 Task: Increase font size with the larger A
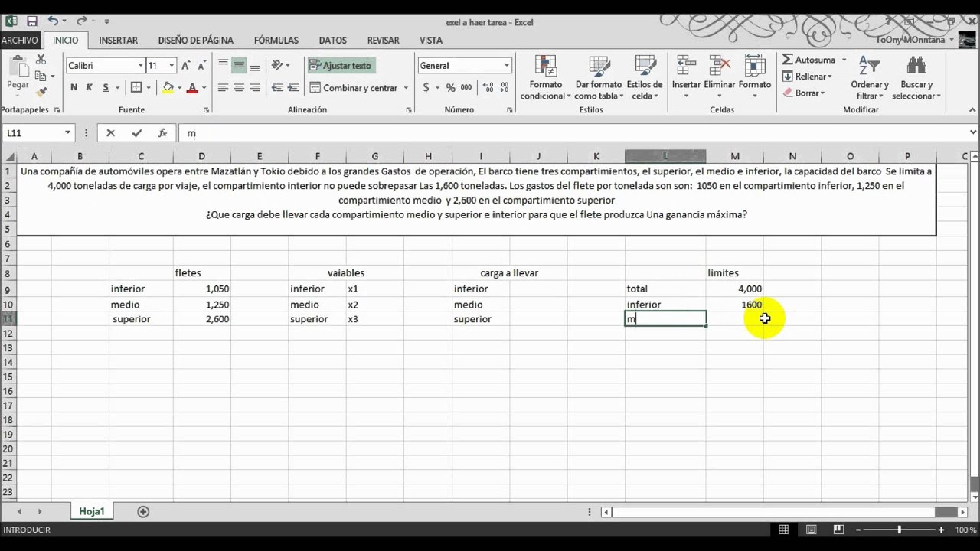186,66
